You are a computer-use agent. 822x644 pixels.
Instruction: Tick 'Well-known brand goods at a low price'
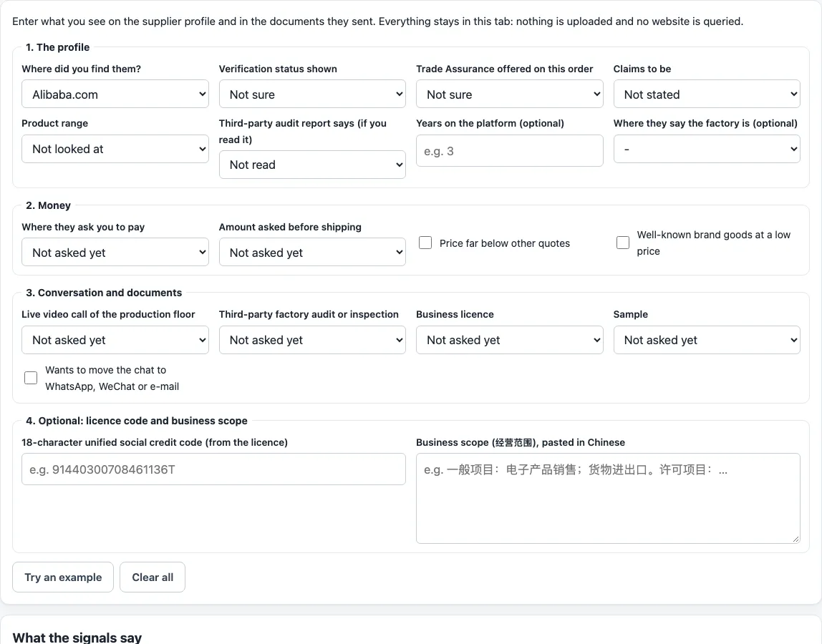coord(623,243)
